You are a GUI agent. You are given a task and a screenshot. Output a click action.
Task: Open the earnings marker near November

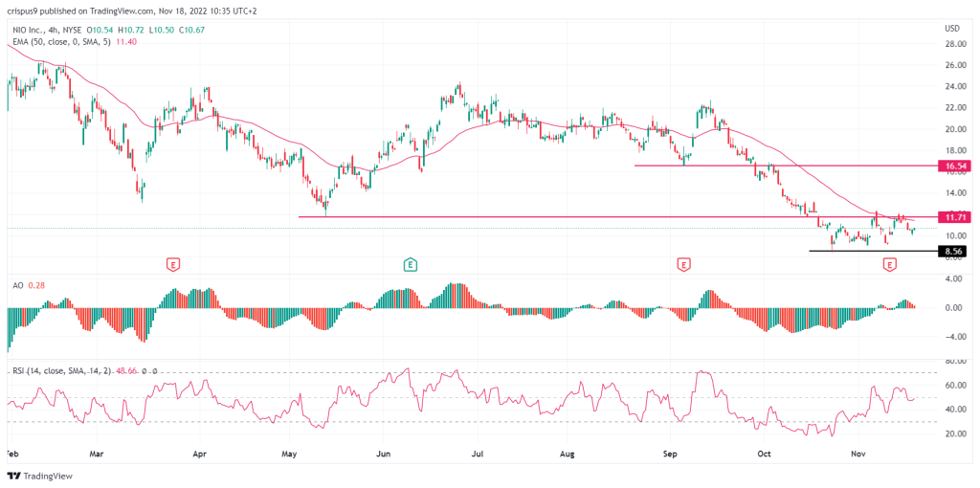pyautogui.click(x=889, y=263)
